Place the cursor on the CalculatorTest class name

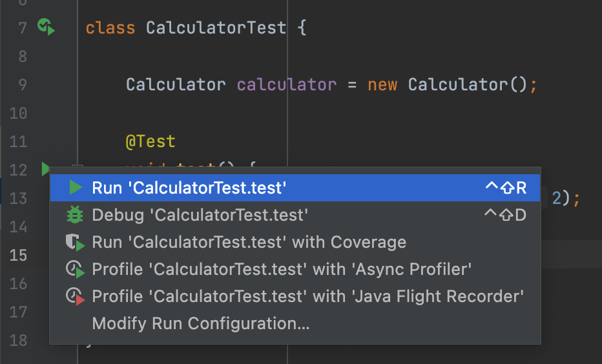click(216, 28)
